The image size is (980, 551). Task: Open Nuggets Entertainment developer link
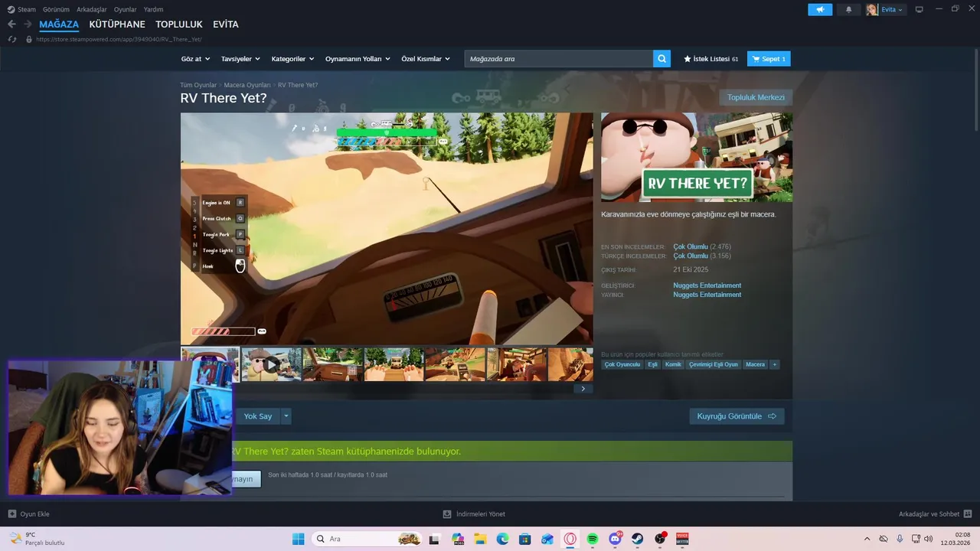[x=707, y=285]
